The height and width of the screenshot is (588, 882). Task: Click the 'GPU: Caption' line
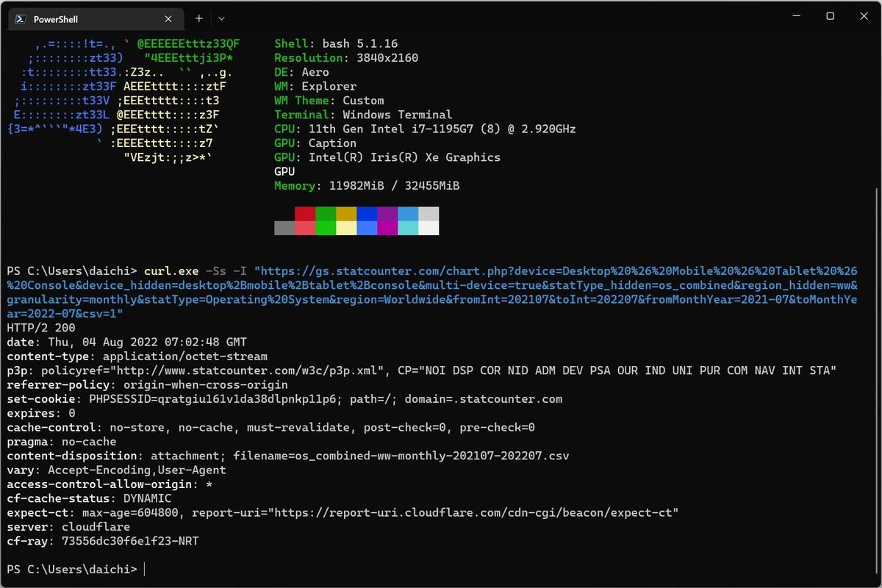tap(315, 143)
